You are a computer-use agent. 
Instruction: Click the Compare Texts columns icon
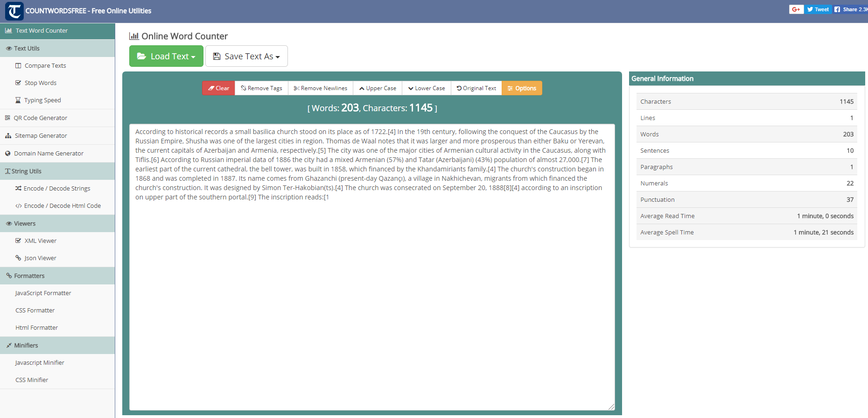pyautogui.click(x=18, y=66)
